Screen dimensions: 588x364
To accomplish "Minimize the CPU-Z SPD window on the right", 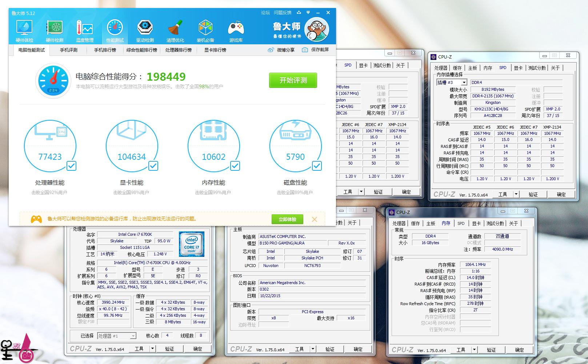I will 544,56.
